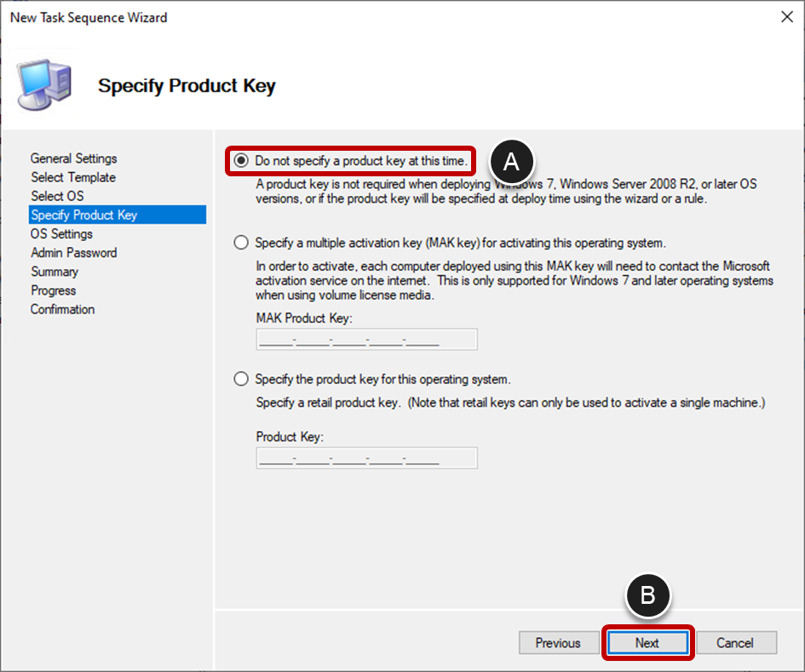Click the Next button

647,643
